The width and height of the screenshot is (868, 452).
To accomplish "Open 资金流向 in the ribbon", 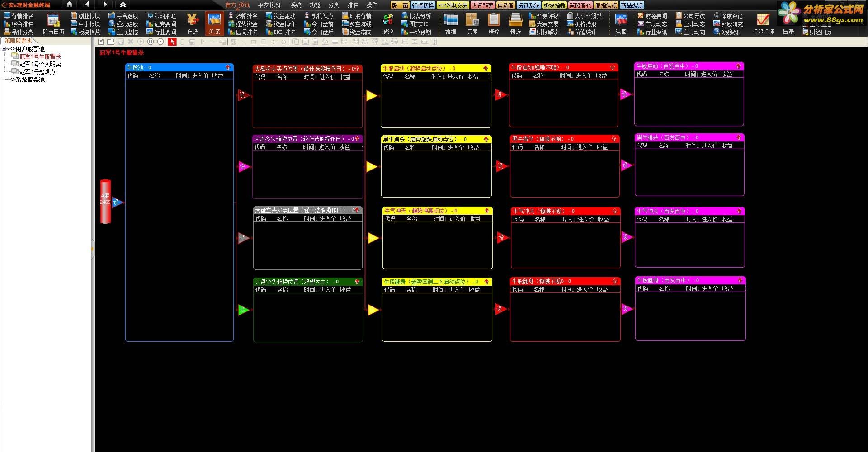I will coord(357,32).
